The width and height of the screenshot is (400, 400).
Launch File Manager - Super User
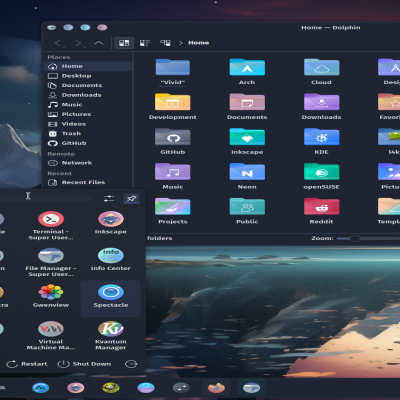click(51, 262)
